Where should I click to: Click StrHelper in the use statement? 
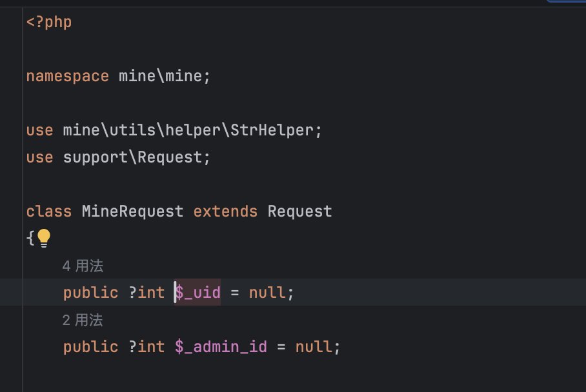[x=272, y=130]
